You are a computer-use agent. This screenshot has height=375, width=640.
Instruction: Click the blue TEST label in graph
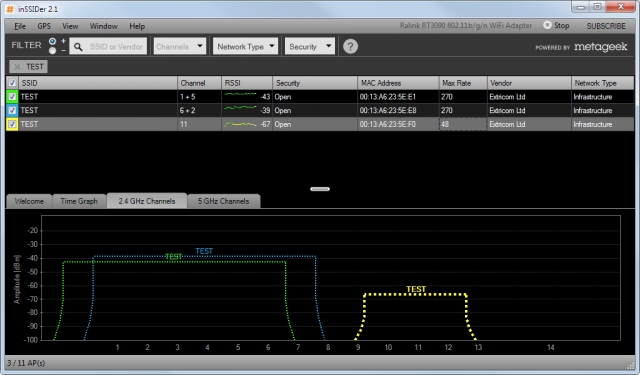pos(204,251)
